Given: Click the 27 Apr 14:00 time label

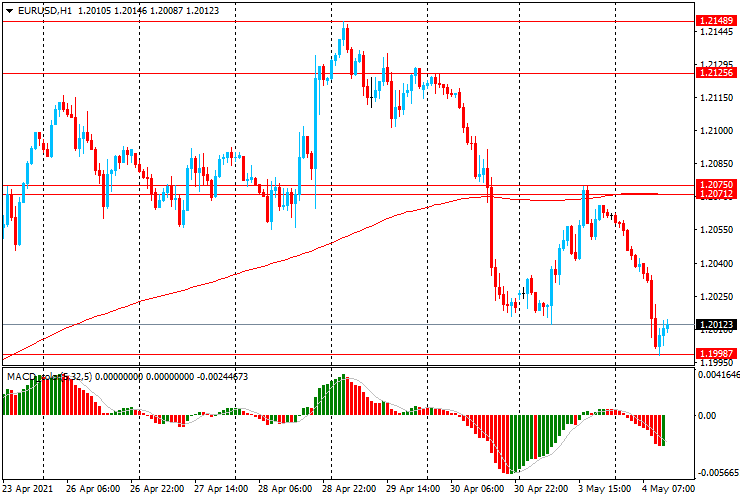Looking at the screenshot, I should (221, 490).
